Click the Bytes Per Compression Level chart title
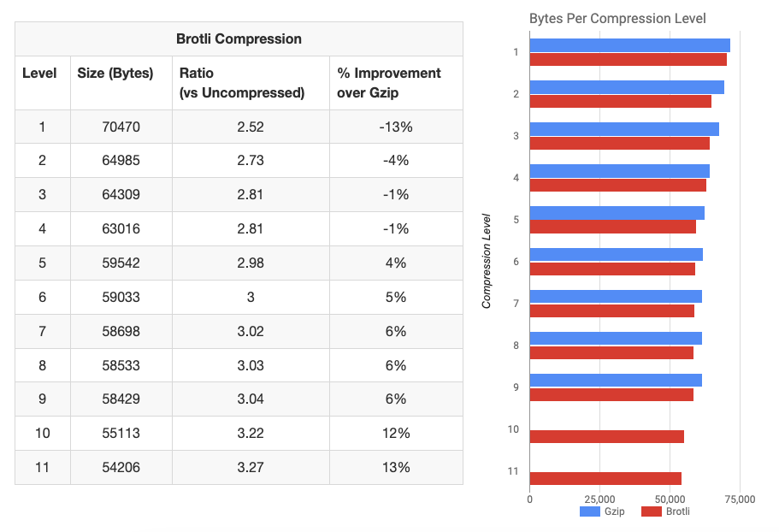This screenshot has width=779, height=532. pyautogui.click(x=617, y=18)
